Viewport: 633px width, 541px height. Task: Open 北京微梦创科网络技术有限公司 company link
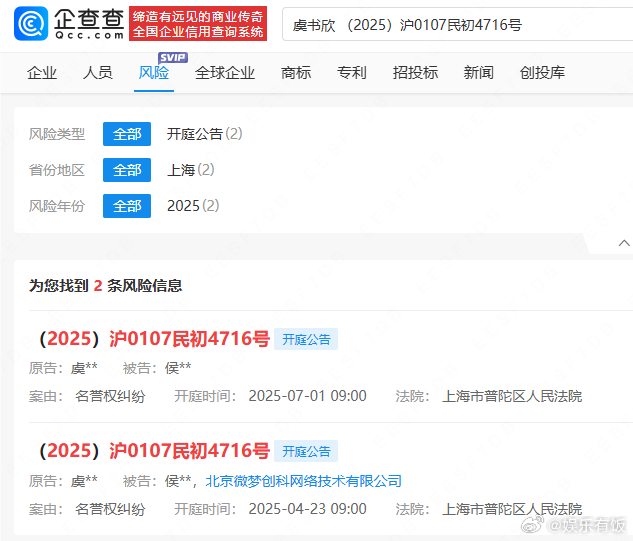coord(304,481)
